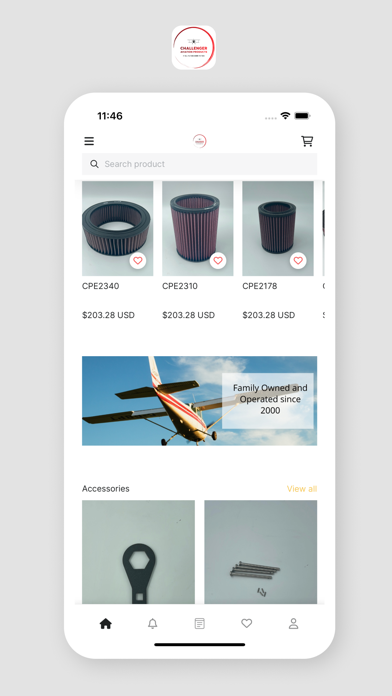392x696 pixels.
Task: Tap the Wi-Fi status icon
Action: click(285, 116)
